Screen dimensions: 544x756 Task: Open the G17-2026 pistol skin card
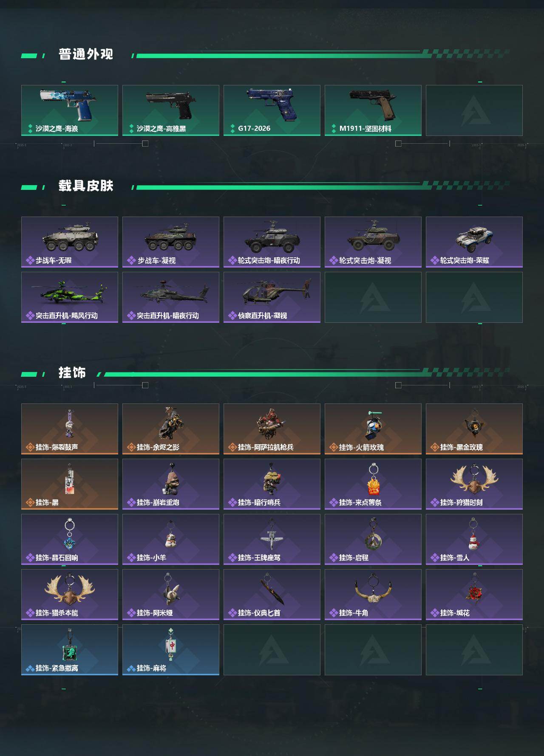272,110
